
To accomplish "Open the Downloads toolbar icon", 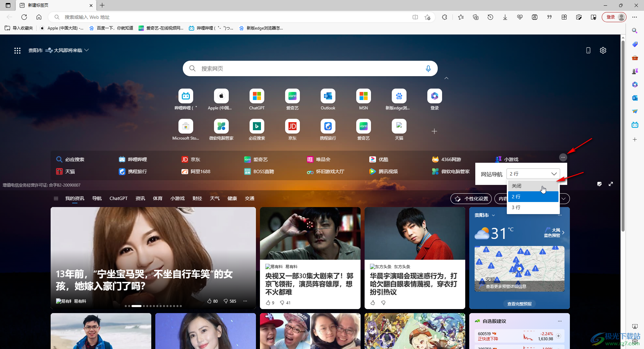I will click(505, 17).
